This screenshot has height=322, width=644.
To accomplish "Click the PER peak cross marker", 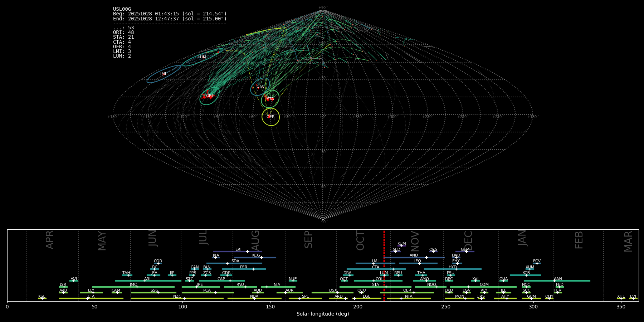I will click(253, 269).
